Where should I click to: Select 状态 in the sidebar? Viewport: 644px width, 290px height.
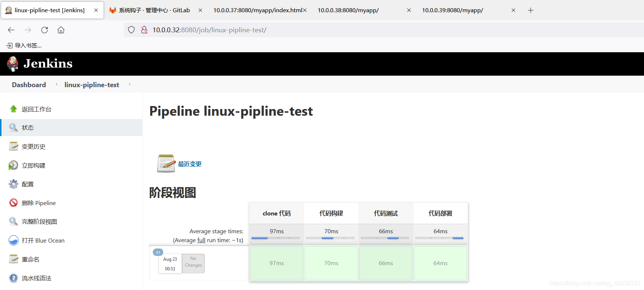pyautogui.click(x=28, y=128)
